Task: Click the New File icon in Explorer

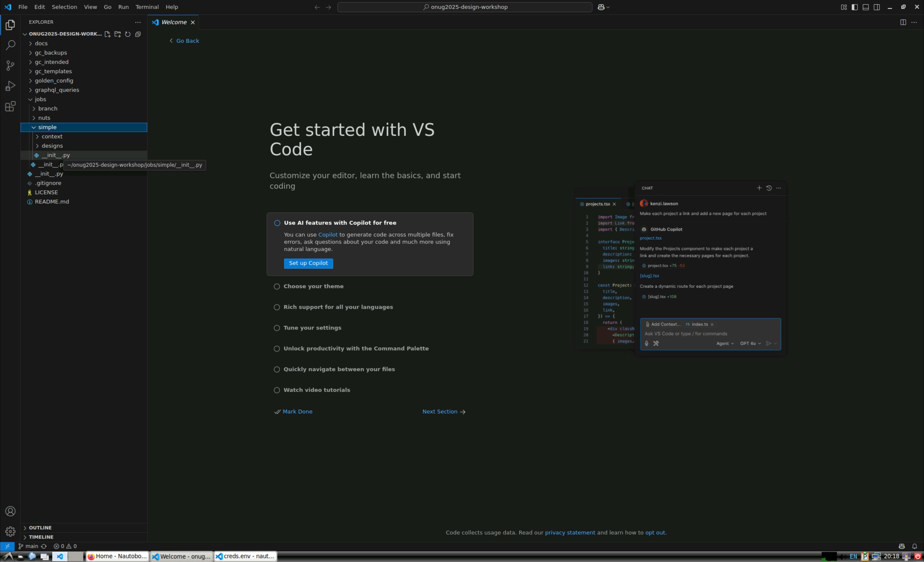Action: (x=107, y=34)
